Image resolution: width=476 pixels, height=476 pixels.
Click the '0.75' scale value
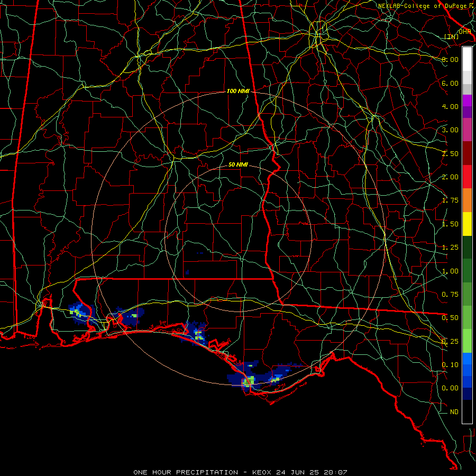(x=450, y=295)
